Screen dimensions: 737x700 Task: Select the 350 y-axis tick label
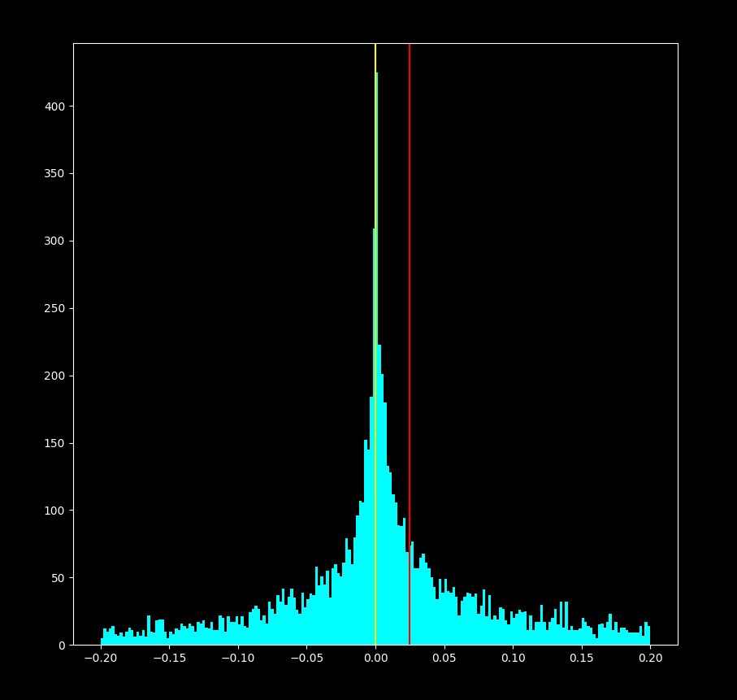(56, 174)
